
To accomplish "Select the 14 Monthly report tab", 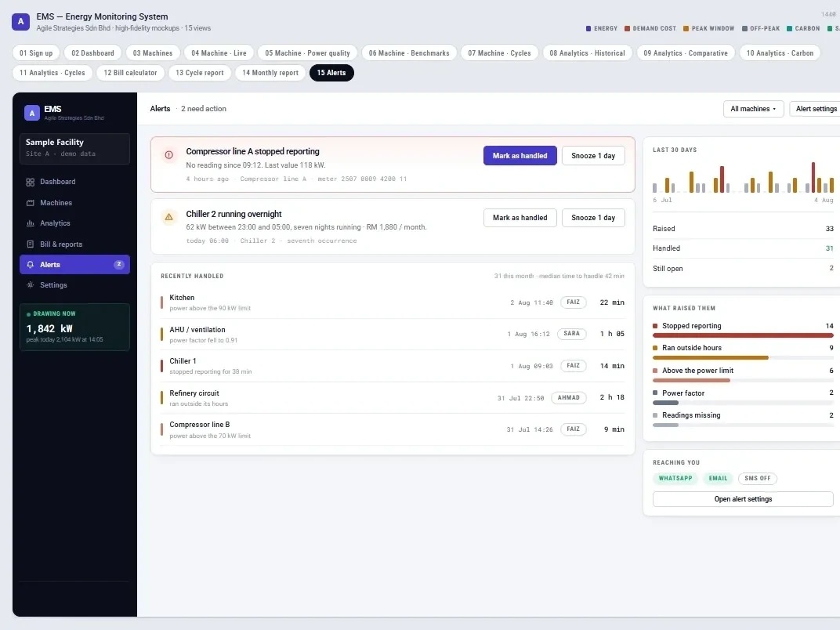I will tap(270, 73).
